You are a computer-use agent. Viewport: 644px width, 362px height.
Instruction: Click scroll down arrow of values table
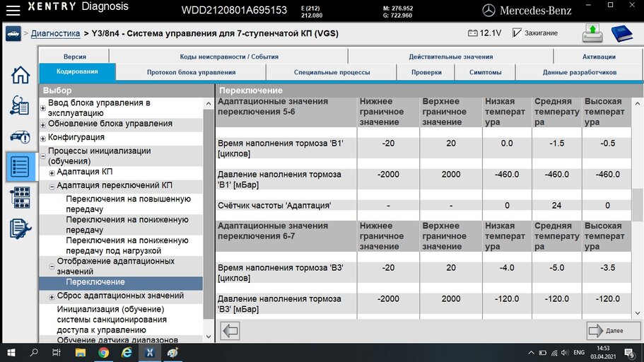pos(637,313)
